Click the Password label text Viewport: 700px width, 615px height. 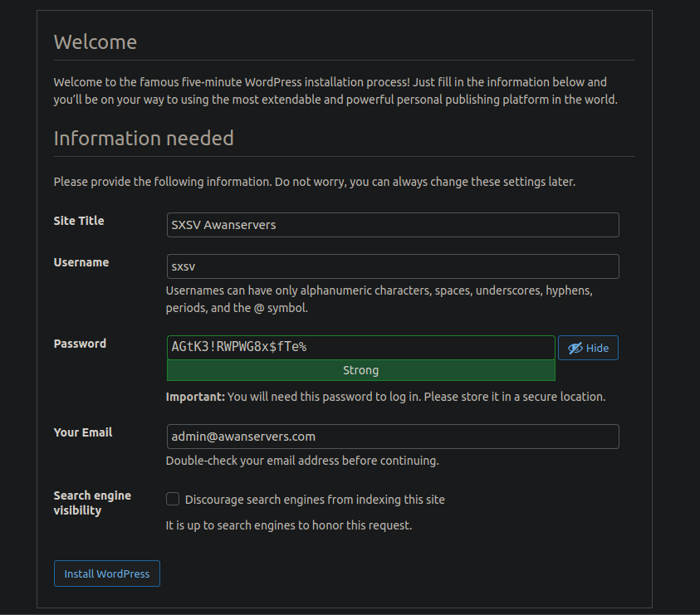point(80,344)
